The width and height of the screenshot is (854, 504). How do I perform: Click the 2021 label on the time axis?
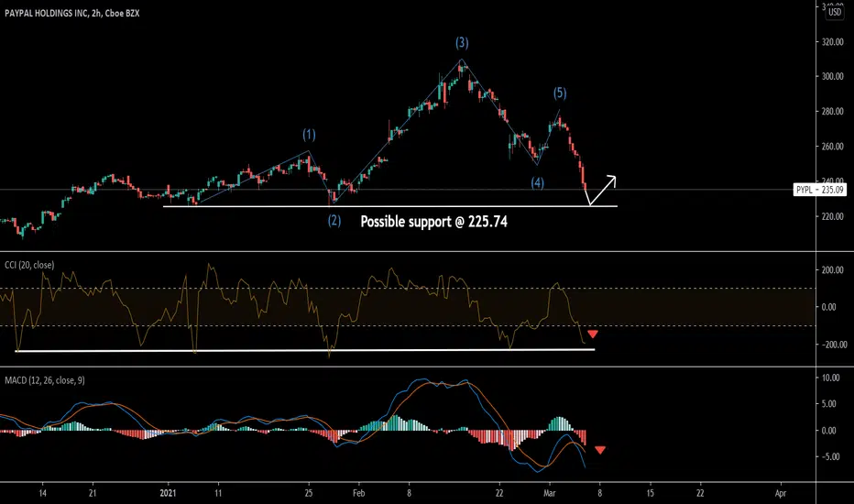coord(168,493)
